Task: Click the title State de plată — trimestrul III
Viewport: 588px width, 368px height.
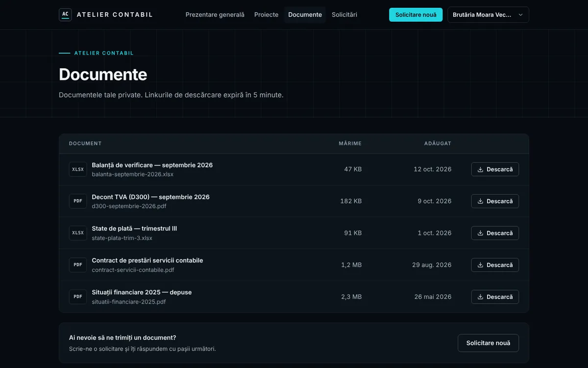Action: click(x=134, y=229)
